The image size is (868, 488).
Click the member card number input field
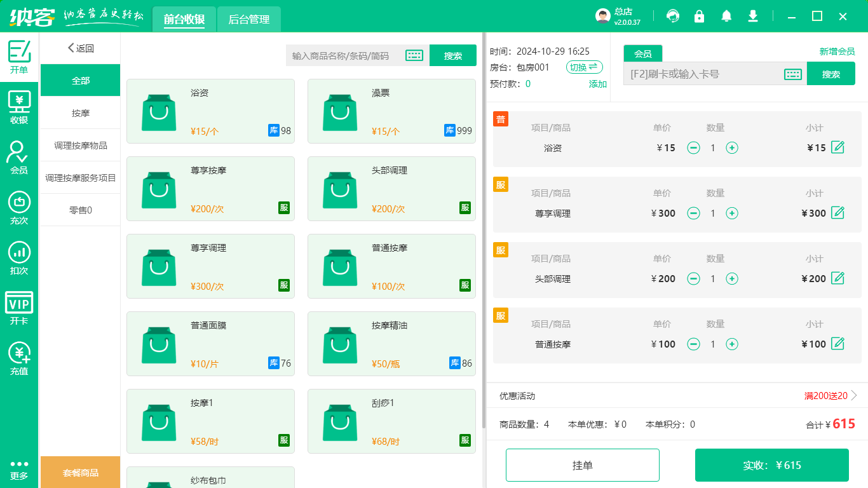click(705, 73)
